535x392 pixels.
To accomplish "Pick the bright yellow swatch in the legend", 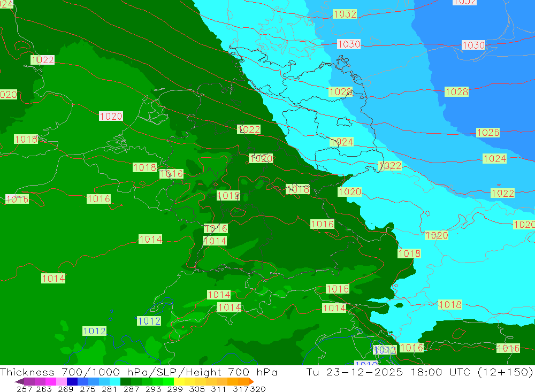I will 179,381.
